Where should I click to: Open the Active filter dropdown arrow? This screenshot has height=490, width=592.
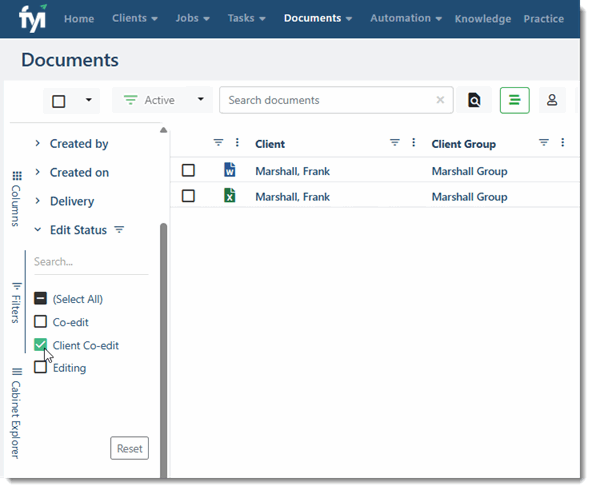(200, 100)
